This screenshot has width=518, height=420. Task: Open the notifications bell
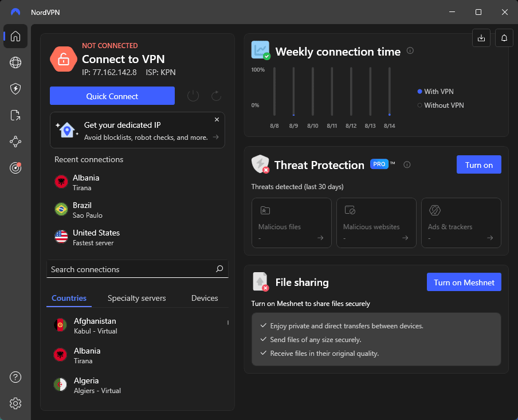[x=504, y=38]
